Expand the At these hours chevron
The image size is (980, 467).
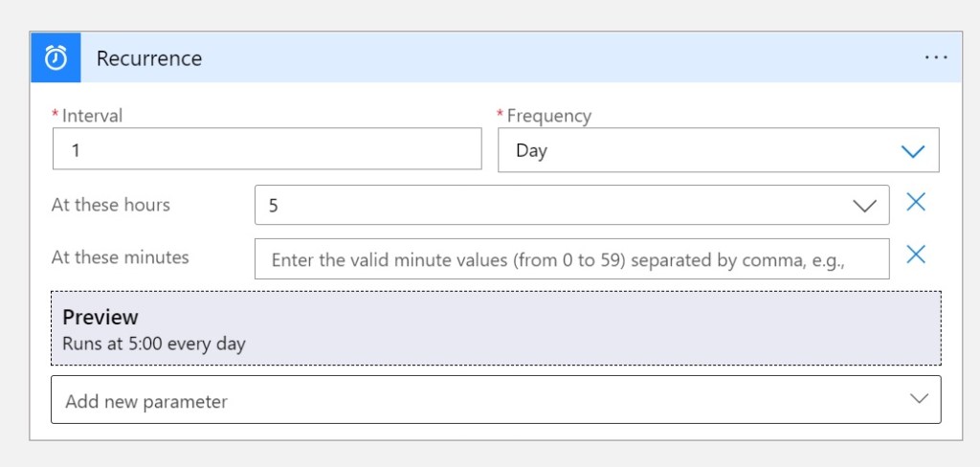click(864, 206)
